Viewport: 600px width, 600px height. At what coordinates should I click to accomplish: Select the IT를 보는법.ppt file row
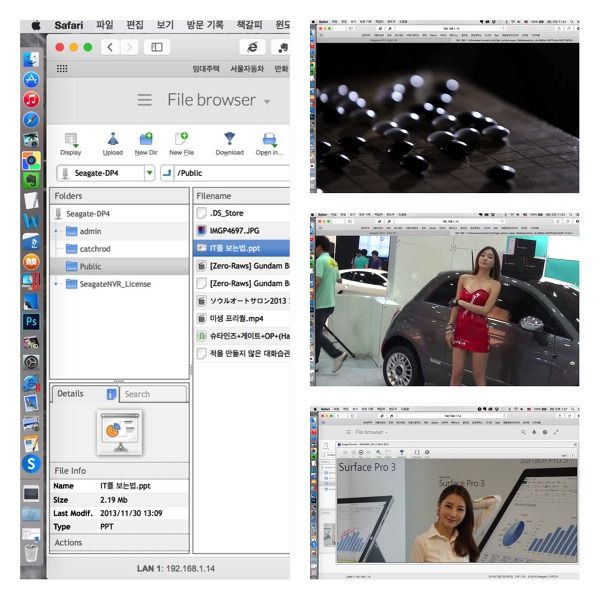pos(241,248)
